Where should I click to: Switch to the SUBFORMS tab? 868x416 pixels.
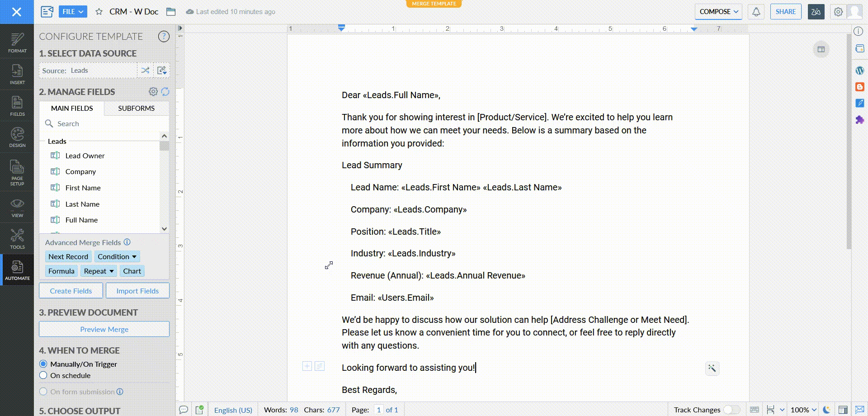[x=136, y=109]
